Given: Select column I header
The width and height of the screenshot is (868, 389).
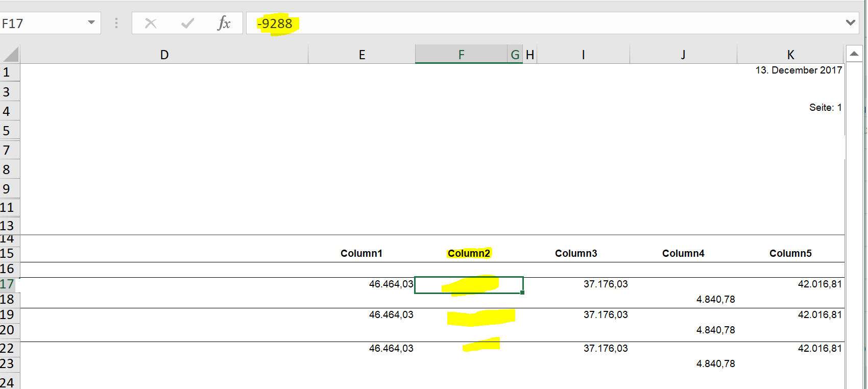Looking at the screenshot, I should click(583, 55).
